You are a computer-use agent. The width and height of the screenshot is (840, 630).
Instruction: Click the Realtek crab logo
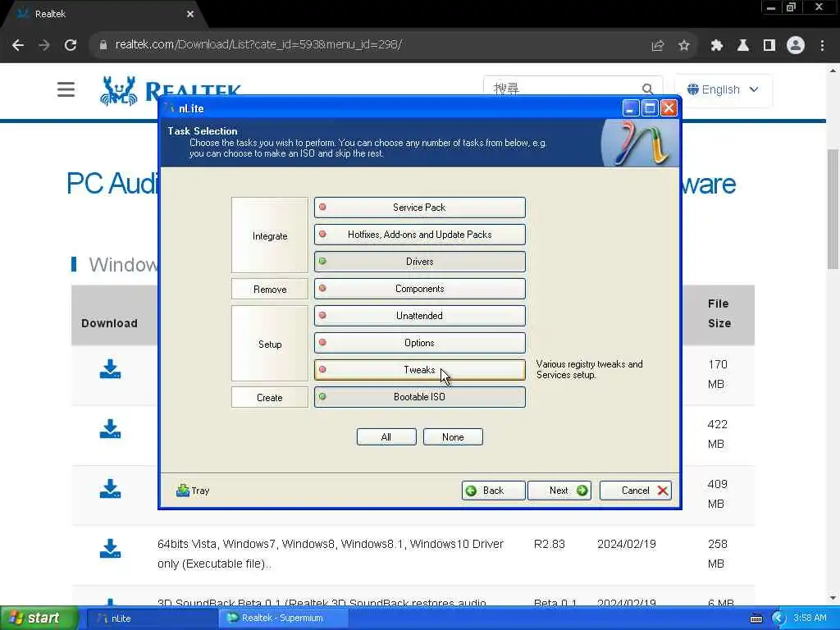pos(118,90)
